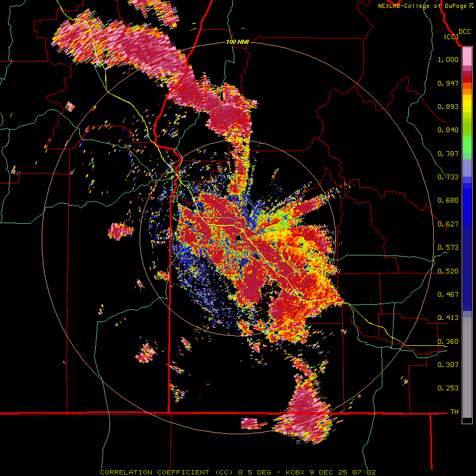Screen dimensions: 476x476
Task: Click the 0.467 legend value
Action: 448,295
